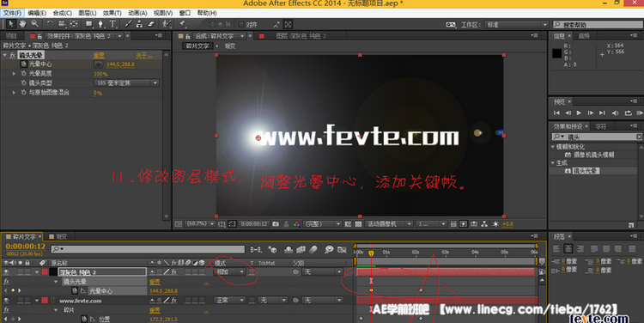
Task: Open blend mode 正常 dropdown for www.fevte.com
Action: (229, 301)
